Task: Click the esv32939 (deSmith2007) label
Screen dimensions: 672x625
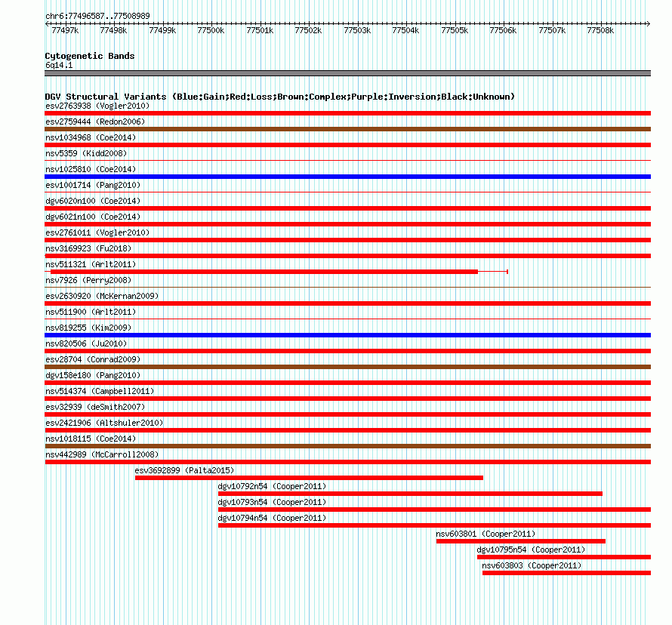Action: [x=95, y=407]
